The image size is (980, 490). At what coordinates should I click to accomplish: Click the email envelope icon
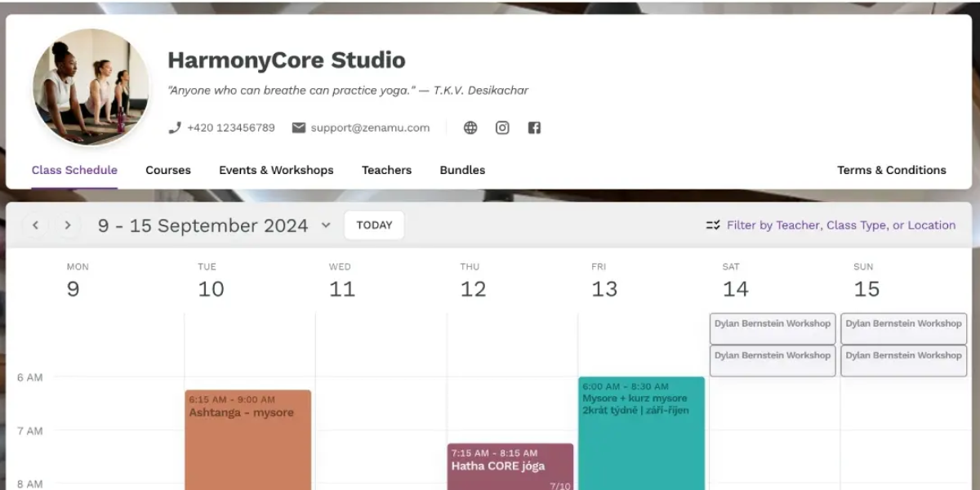point(299,127)
